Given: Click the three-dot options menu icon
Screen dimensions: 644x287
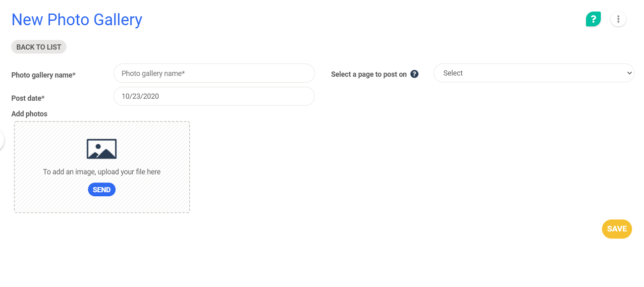Looking at the screenshot, I should pos(618,19).
